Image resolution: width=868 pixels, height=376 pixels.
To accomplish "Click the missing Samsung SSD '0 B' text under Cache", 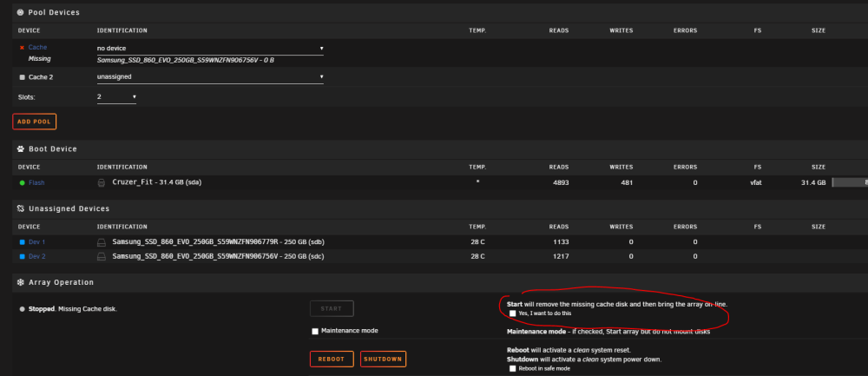I will pos(186,60).
